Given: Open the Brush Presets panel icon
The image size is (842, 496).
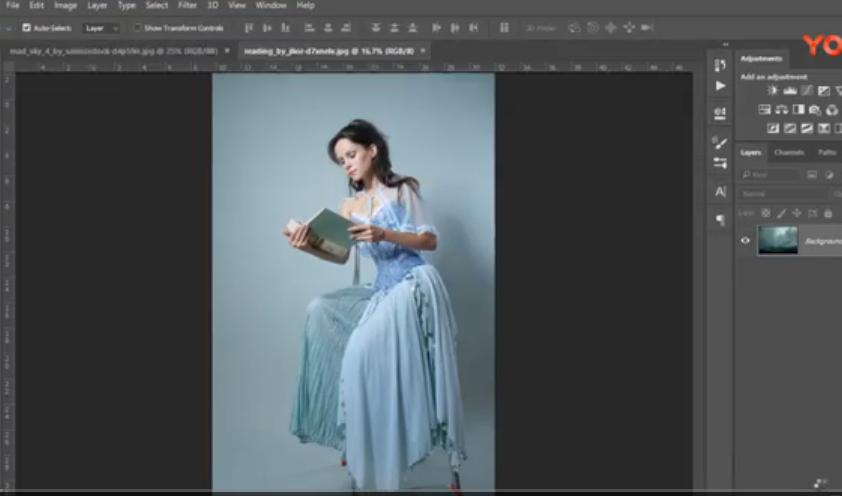Looking at the screenshot, I should [x=720, y=163].
